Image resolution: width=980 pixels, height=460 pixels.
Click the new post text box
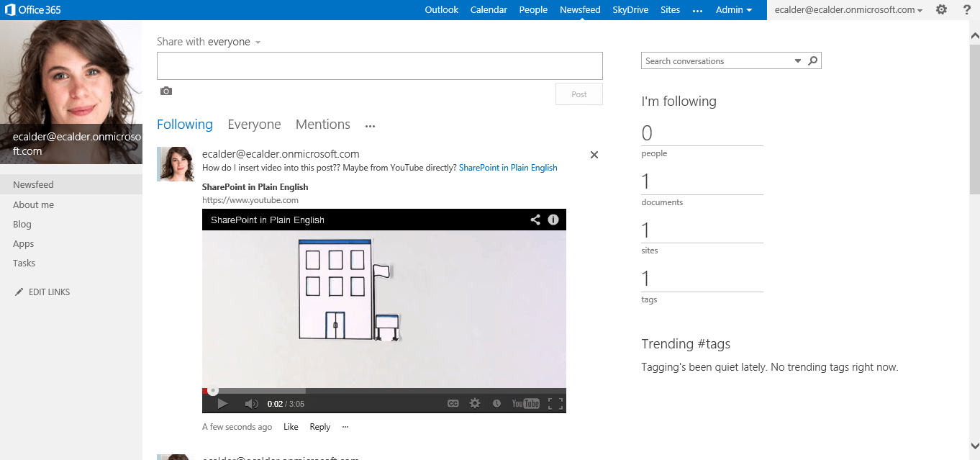(x=380, y=66)
